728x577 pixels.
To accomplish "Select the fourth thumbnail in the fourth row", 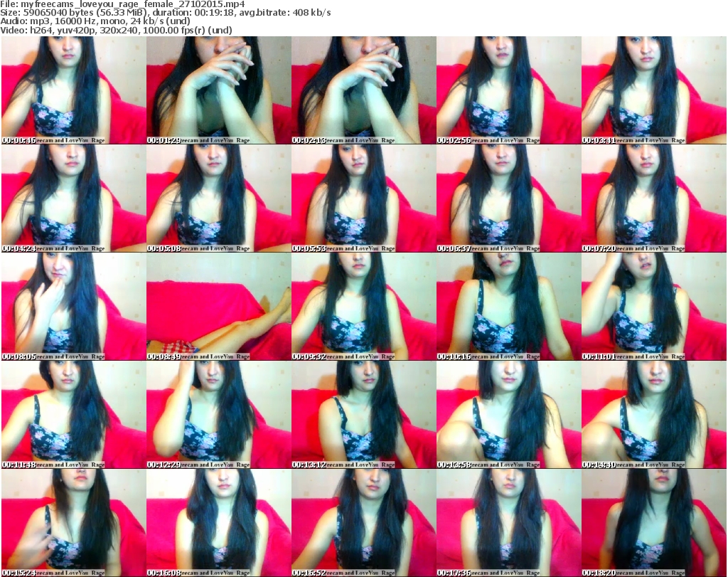I will (509, 415).
